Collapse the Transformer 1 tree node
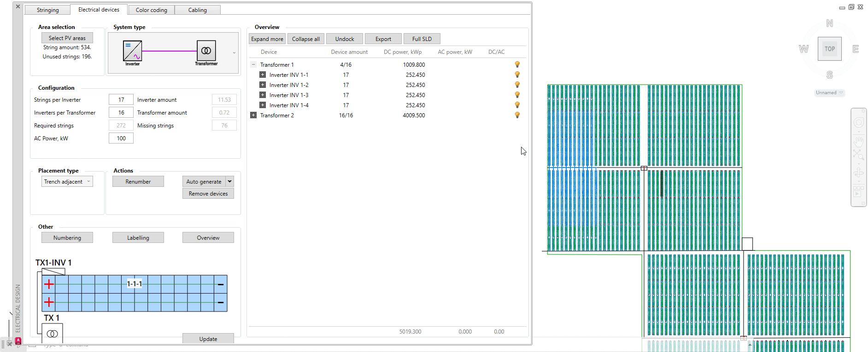 tap(253, 64)
